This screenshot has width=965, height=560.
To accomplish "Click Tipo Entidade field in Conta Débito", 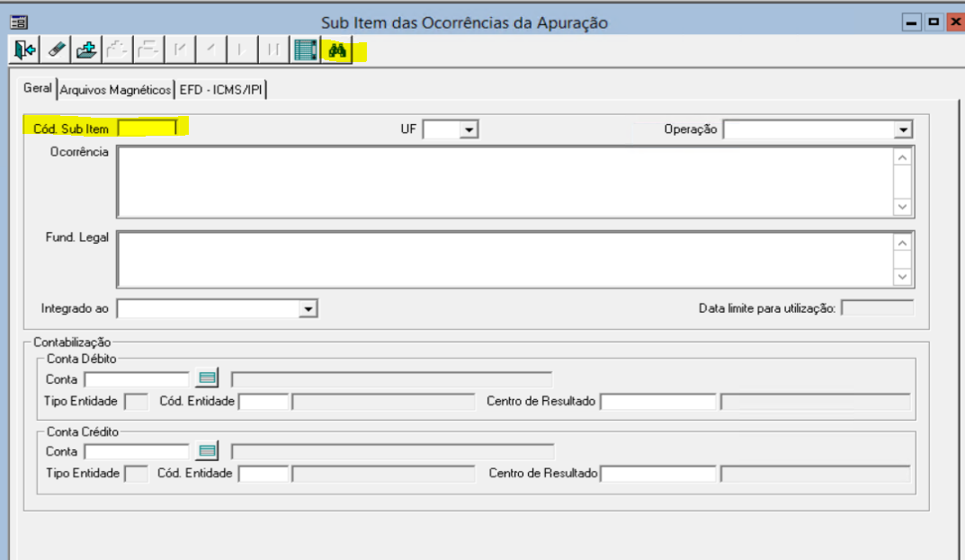I will (x=136, y=402).
